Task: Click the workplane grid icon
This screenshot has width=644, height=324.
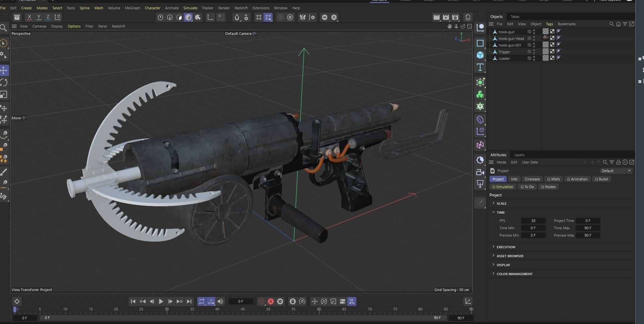Action: coord(259,17)
